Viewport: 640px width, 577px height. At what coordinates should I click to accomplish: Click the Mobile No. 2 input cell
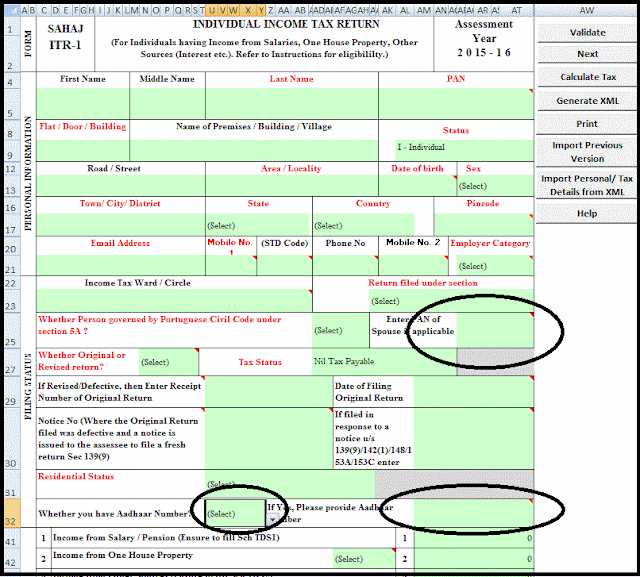click(x=413, y=266)
